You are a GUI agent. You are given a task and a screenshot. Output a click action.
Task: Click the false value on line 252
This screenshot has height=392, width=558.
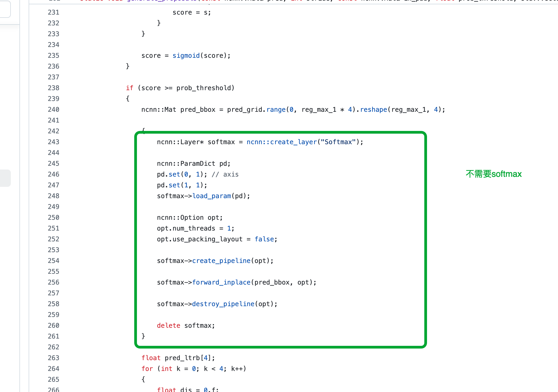(264, 239)
